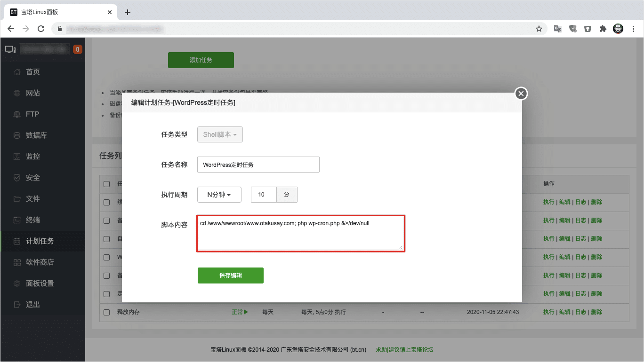Switch to the 宝塔Linux面板 browser tab
Screen dimensions: 644x362
61,12
